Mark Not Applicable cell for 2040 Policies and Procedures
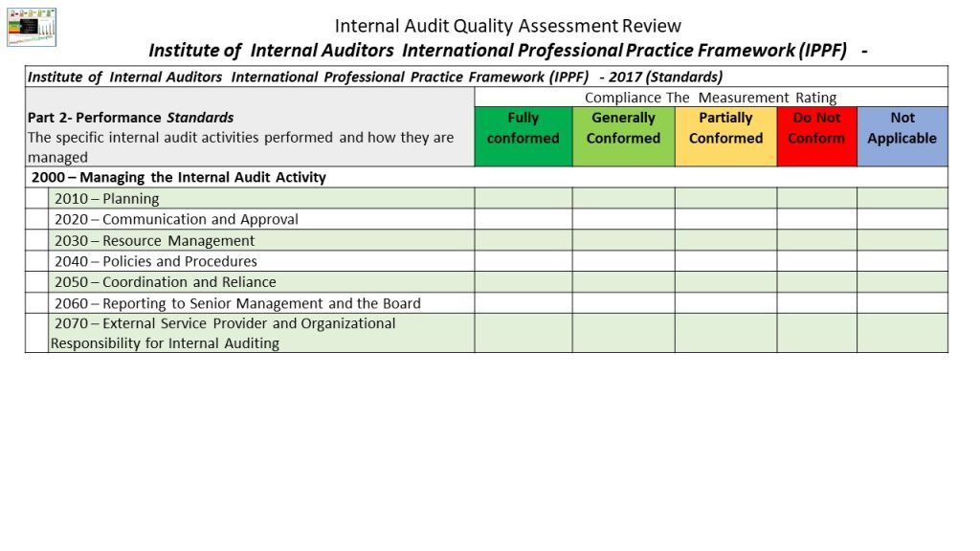 click(x=902, y=261)
